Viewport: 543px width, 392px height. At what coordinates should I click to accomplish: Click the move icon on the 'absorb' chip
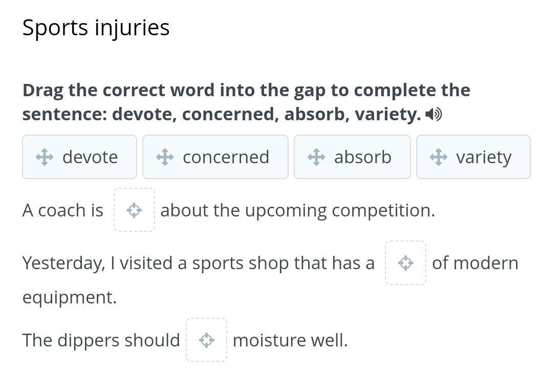(x=316, y=157)
